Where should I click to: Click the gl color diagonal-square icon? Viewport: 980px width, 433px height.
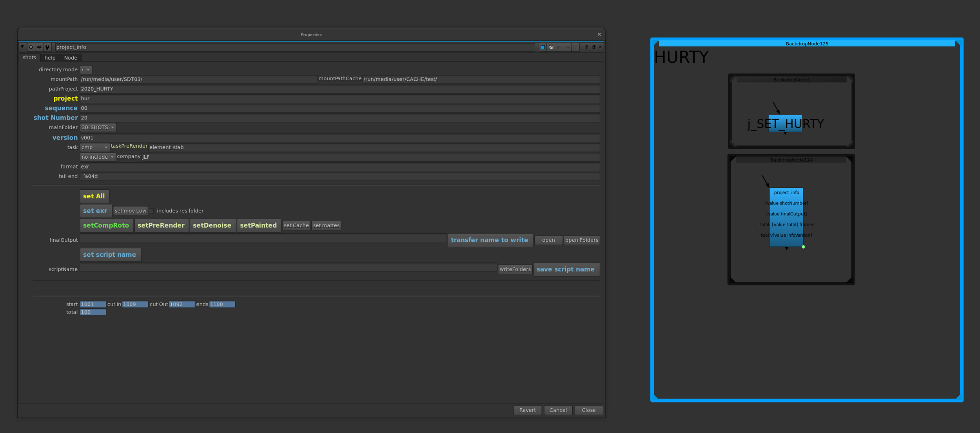[x=551, y=47]
